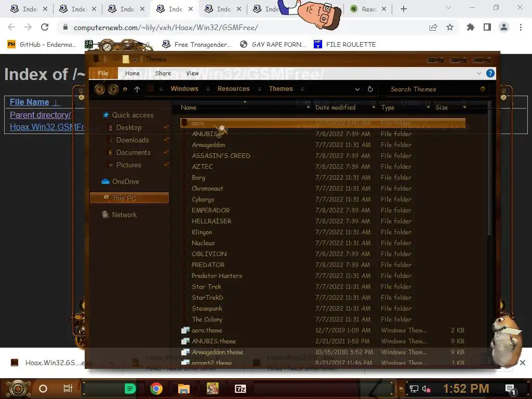
Task: Select the ANUBIS folder
Action: coord(205,134)
